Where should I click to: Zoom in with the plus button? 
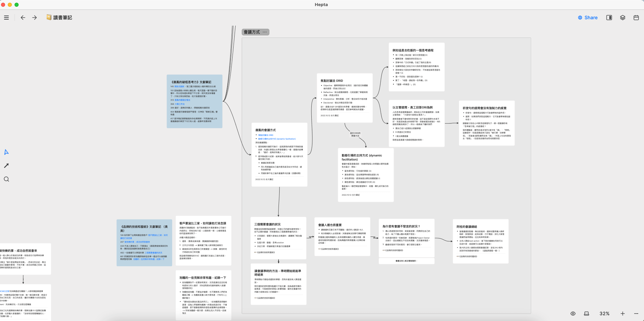[x=622, y=314]
